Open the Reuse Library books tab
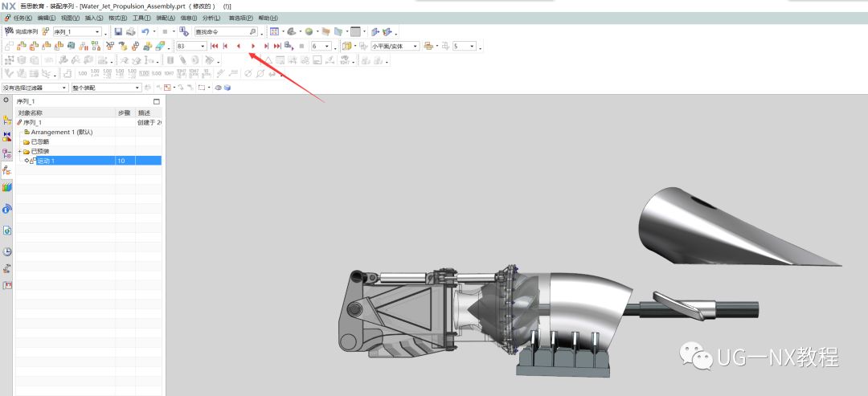 7,187
